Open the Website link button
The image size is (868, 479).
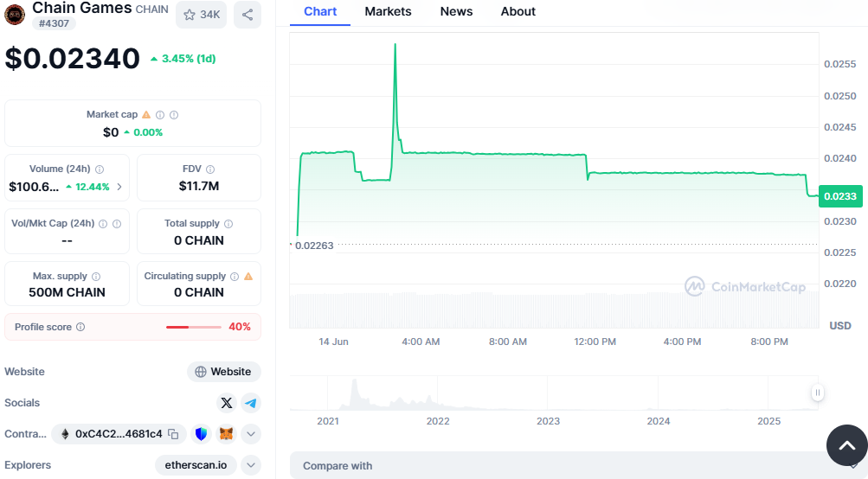pos(223,372)
